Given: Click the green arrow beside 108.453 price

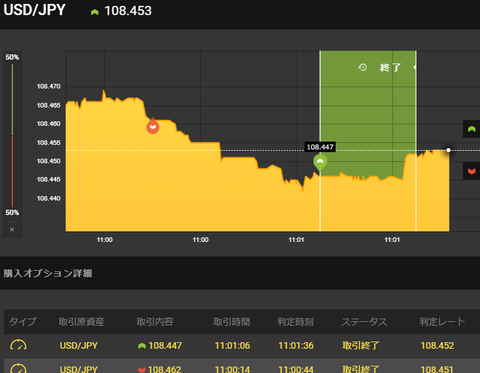Looking at the screenshot, I should pos(95,12).
